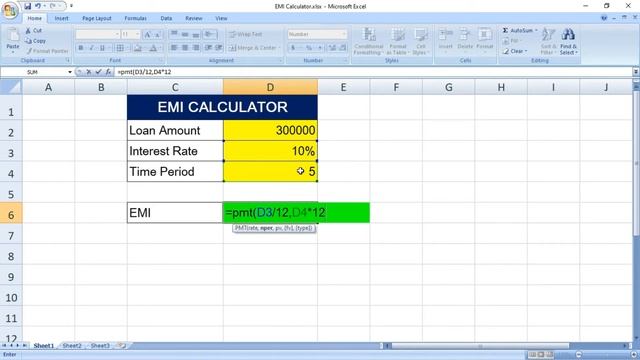
Task: Click the Format cells button
Action: tap(485, 39)
